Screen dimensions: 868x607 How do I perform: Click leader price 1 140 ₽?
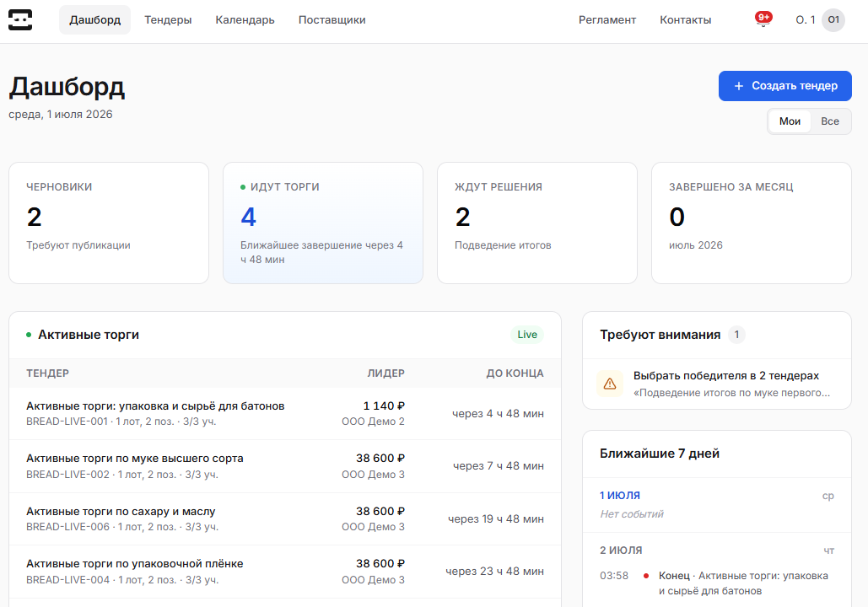click(x=384, y=406)
